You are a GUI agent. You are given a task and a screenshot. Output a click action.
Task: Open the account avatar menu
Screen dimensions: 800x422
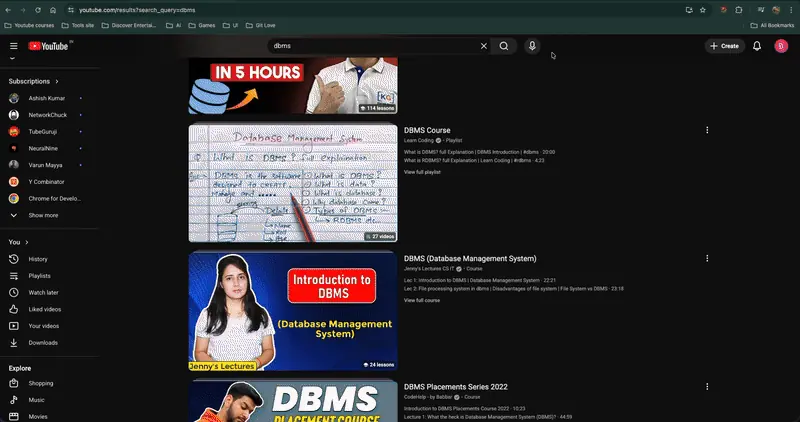(x=781, y=46)
